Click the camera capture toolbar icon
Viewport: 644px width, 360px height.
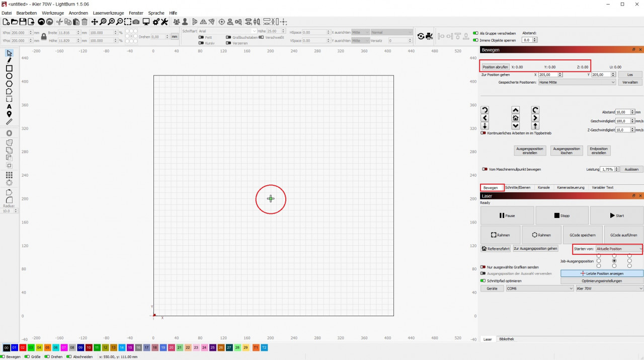pos(136,22)
